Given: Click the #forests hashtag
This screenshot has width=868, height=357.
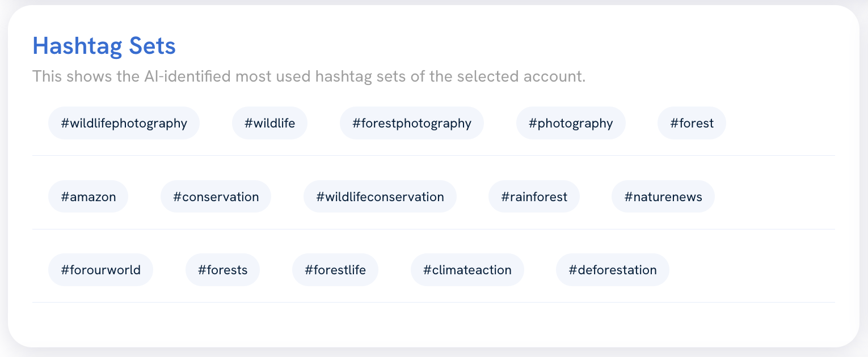Looking at the screenshot, I should point(222,269).
